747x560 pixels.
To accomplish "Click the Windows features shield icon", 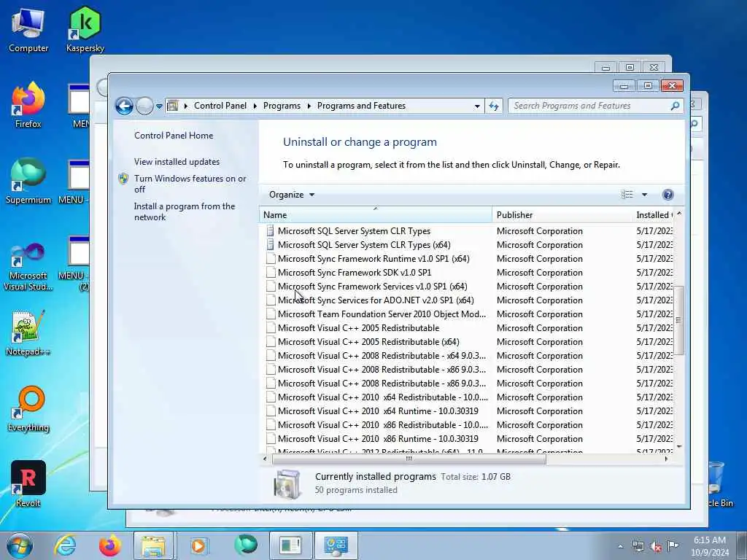I will coord(123,179).
